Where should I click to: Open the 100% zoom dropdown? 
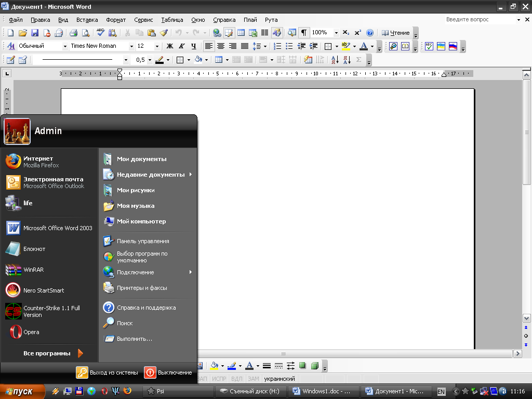coord(336,33)
